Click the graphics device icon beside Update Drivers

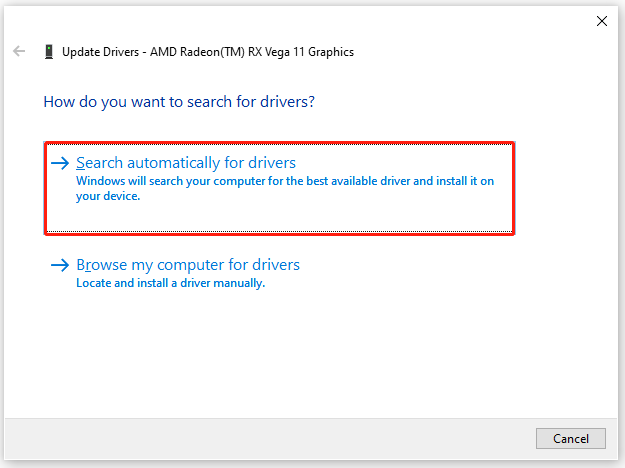[x=49, y=52]
